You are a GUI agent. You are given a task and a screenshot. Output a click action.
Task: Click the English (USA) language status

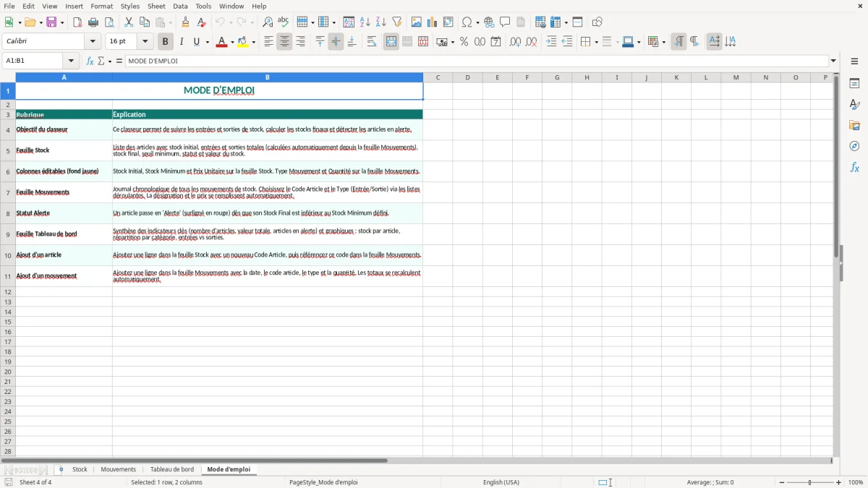[501, 482]
